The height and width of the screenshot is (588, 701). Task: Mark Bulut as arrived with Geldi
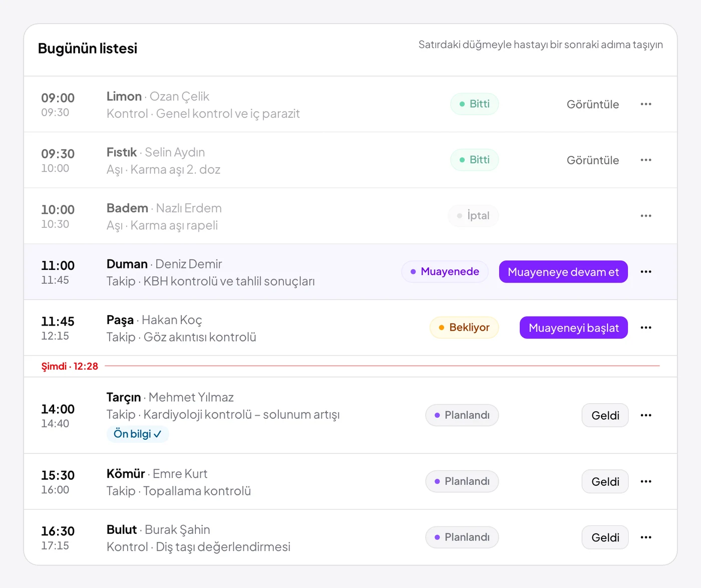(605, 537)
